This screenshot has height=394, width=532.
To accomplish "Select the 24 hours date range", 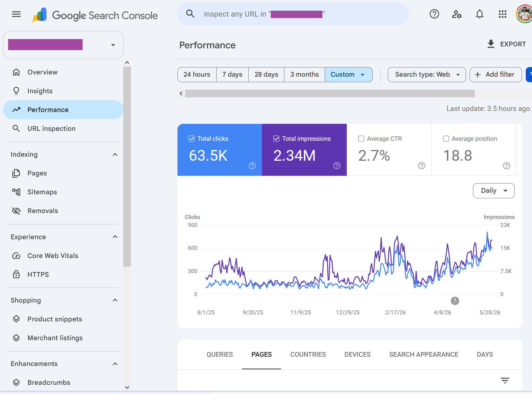I will (197, 74).
